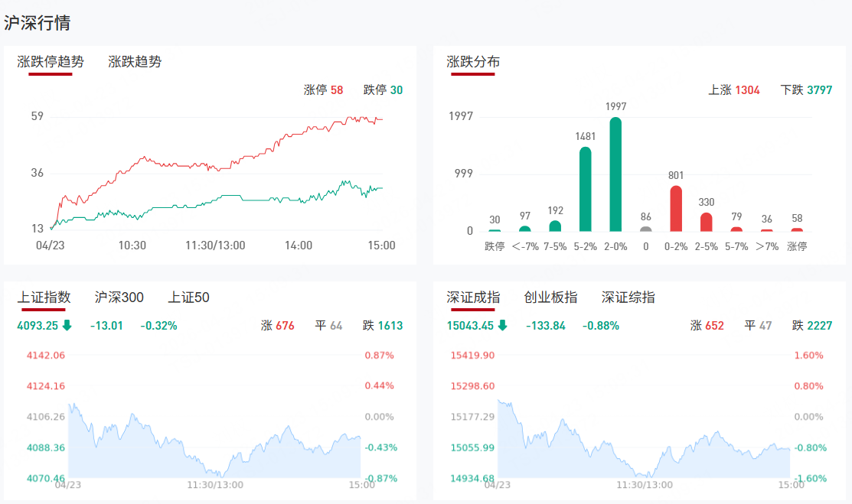Click the red 2-5% bar showing 330
852x504 pixels.
tap(706, 221)
